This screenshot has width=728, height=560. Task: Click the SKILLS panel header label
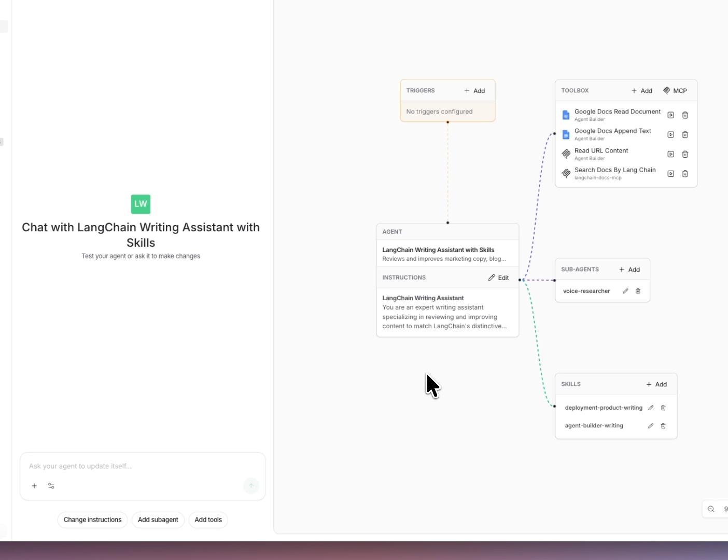tap(570, 384)
